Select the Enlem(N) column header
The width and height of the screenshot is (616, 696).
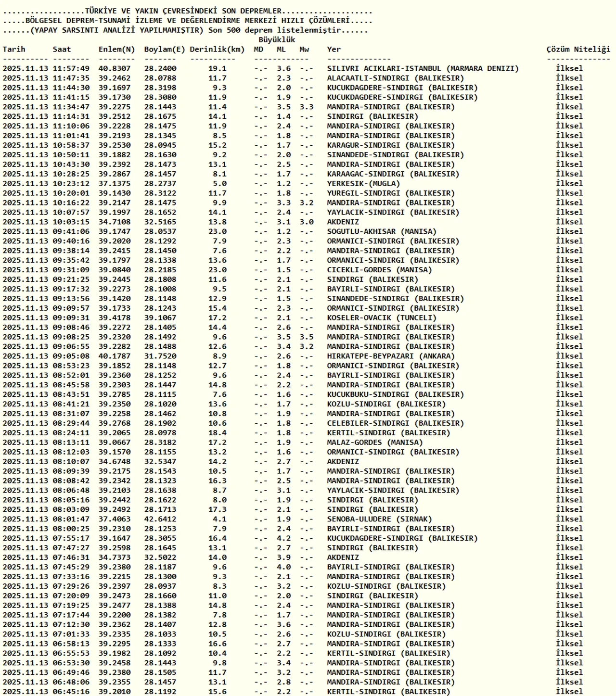[116, 49]
